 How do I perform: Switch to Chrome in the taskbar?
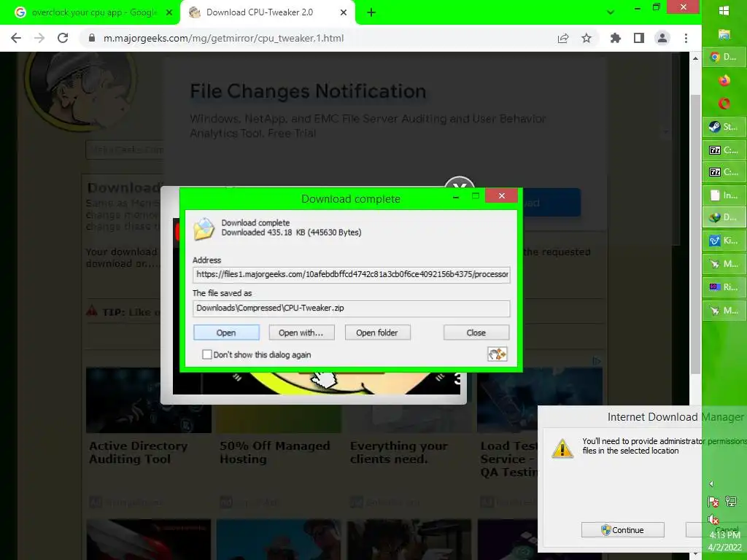click(724, 57)
